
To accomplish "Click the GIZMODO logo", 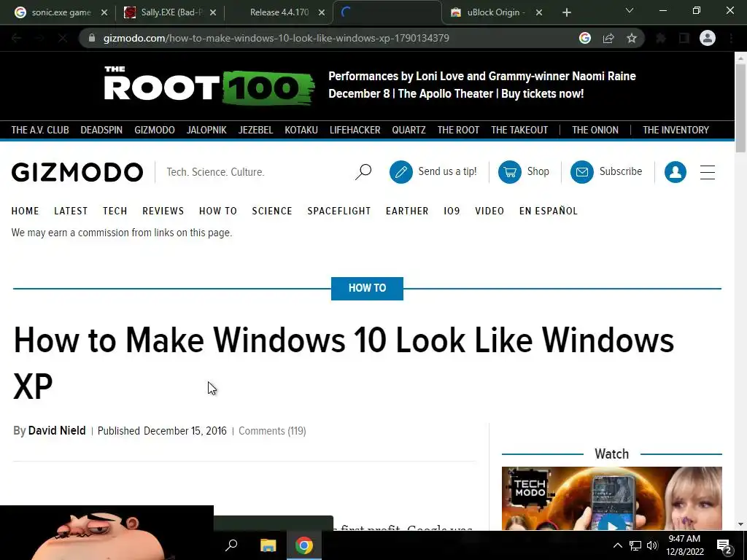I will tap(77, 172).
